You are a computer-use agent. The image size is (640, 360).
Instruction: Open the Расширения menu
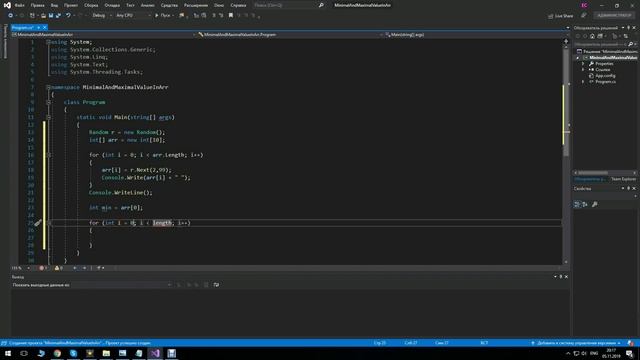click(196, 5)
